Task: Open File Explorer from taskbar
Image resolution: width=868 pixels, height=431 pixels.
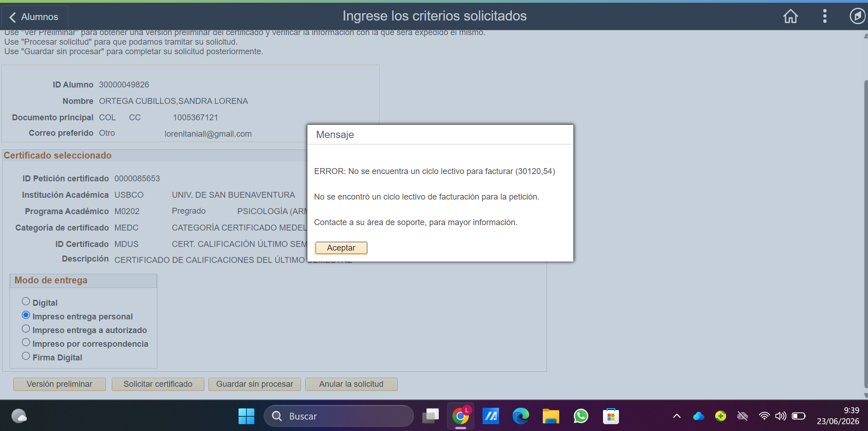Action: tap(551, 416)
